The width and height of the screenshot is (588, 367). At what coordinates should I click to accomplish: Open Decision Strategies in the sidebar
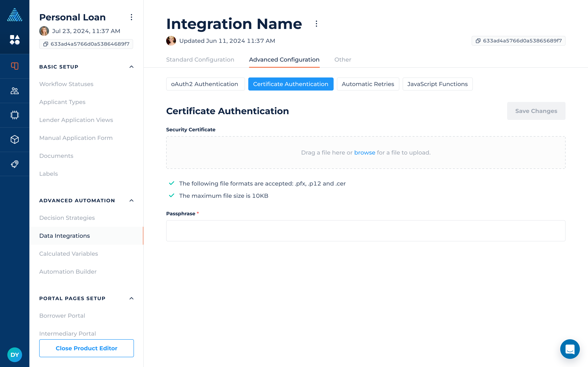pyautogui.click(x=67, y=218)
